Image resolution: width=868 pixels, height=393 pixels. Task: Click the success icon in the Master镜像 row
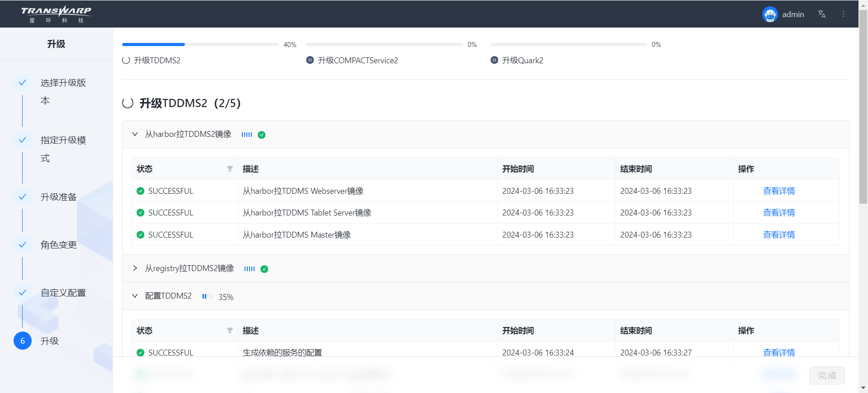pos(140,235)
